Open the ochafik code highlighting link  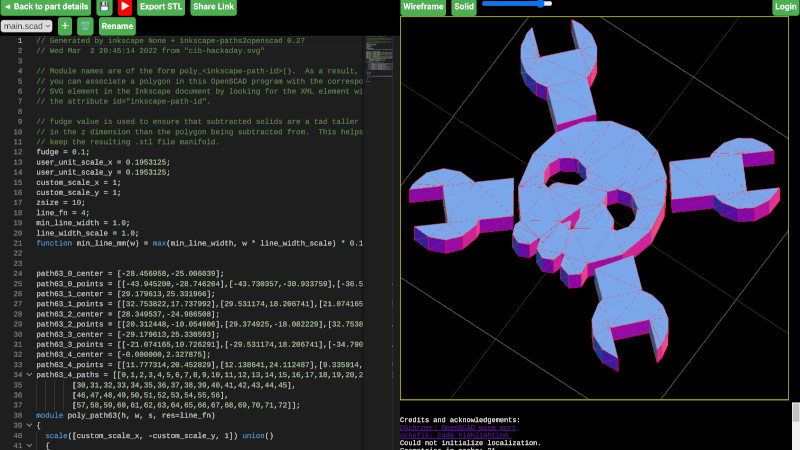click(x=456, y=435)
